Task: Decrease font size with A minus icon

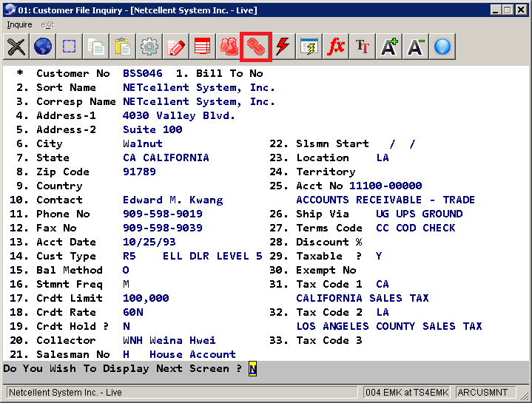Action: (x=416, y=47)
